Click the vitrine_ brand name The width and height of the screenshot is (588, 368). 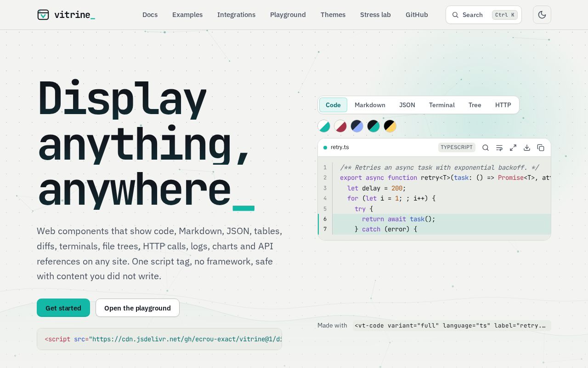click(x=74, y=15)
